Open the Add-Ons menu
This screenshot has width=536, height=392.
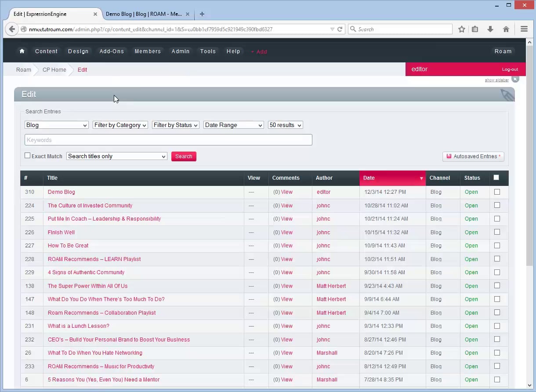point(112,51)
